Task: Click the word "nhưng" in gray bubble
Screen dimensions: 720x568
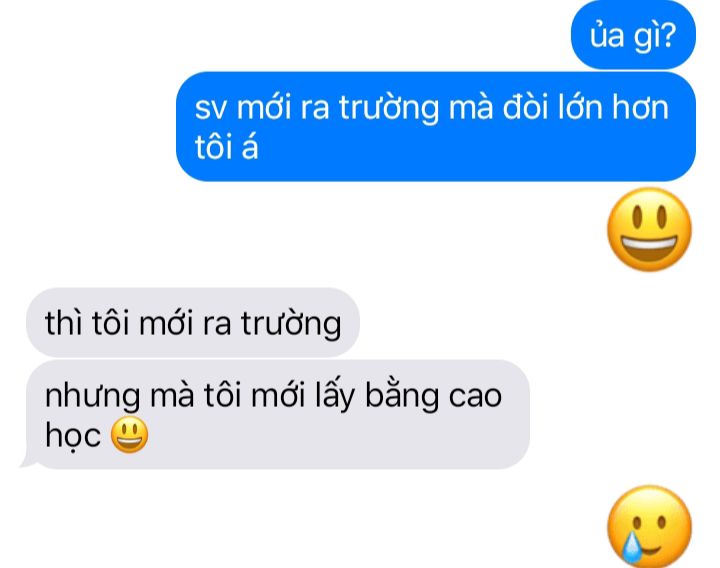Action: [x=93, y=397]
